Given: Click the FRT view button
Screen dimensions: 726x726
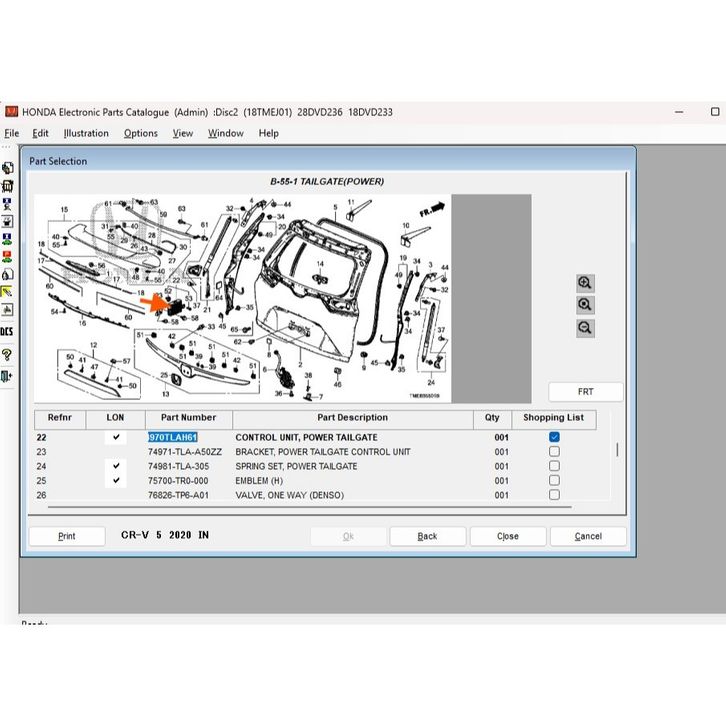Looking at the screenshot, I should pyautogui.click(x=585, y=392).
